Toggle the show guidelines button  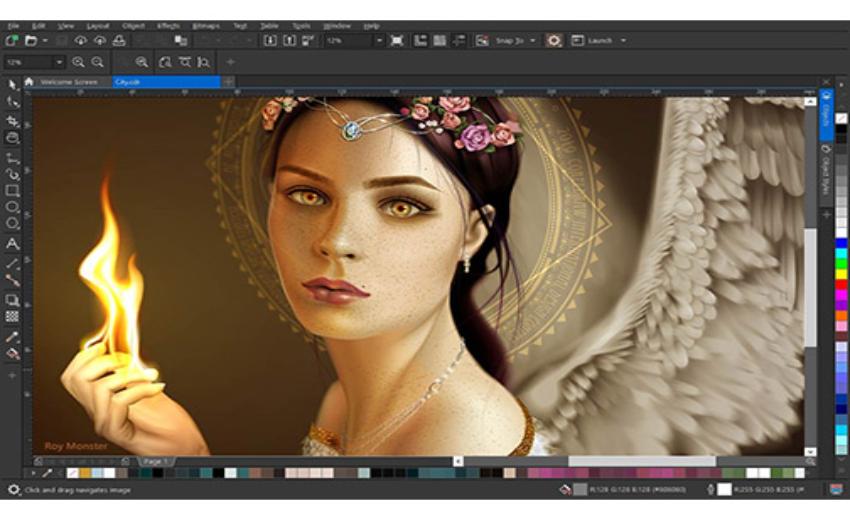point(459,41)
